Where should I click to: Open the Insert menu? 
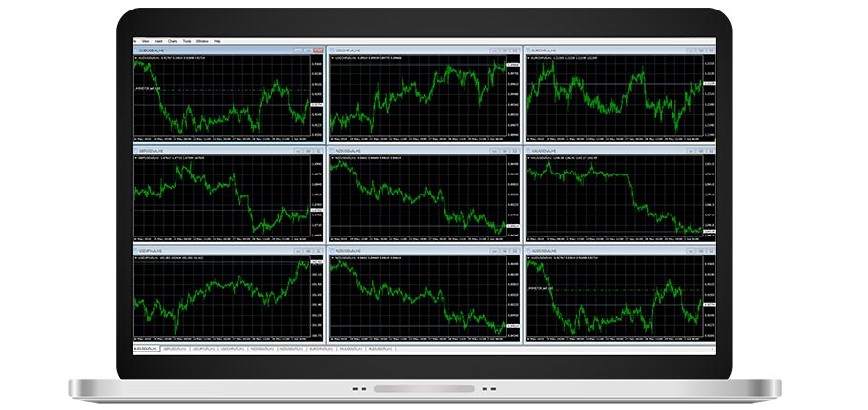pos(158,41)
